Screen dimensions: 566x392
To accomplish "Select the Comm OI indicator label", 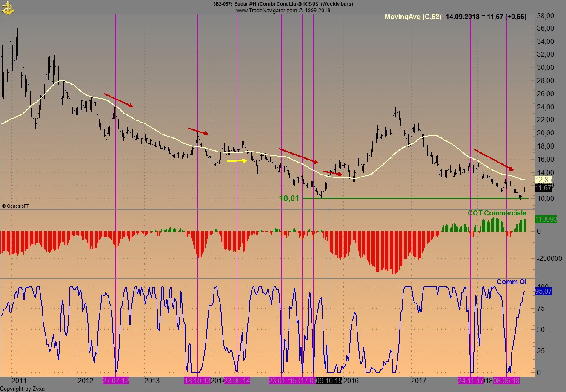I will pyautogui.click(x=511, y=282).
